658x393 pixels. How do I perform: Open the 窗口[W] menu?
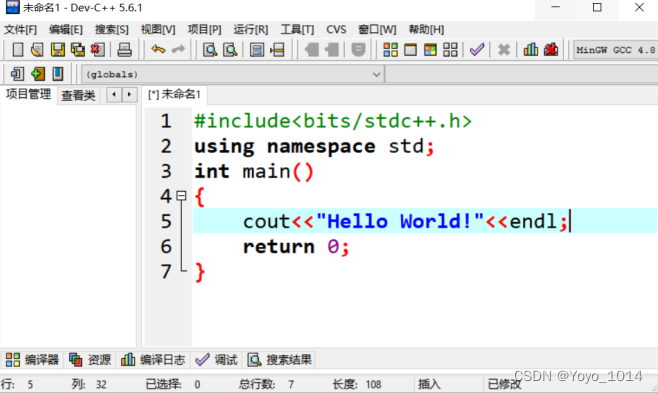377,29
